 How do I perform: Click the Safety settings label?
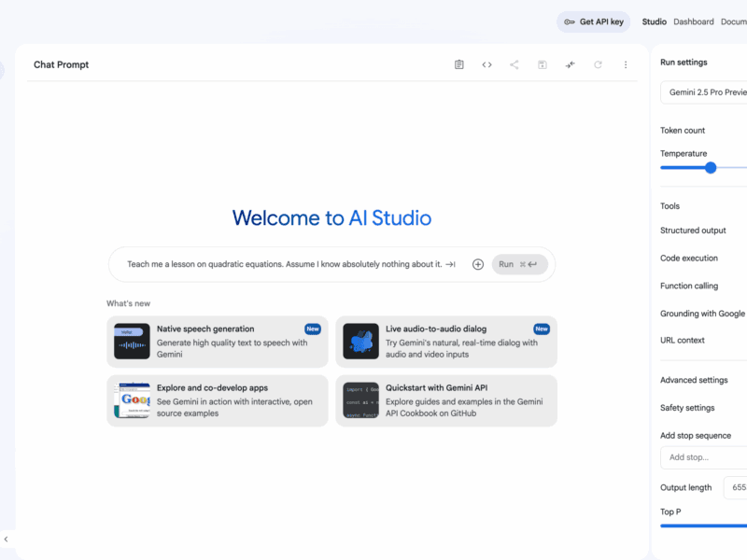point(687,408)
